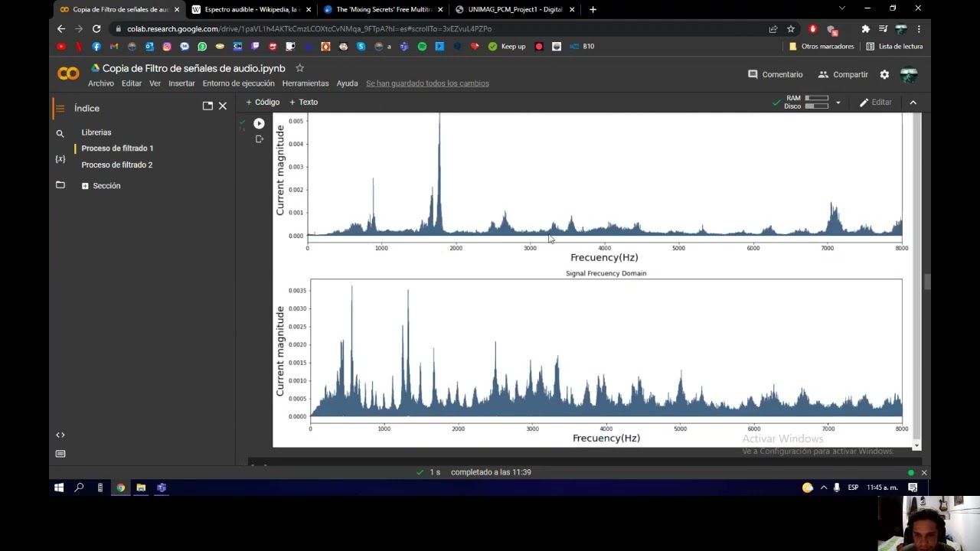
Task: Open the Chrome tab search chevron
Action: [841, 9]
